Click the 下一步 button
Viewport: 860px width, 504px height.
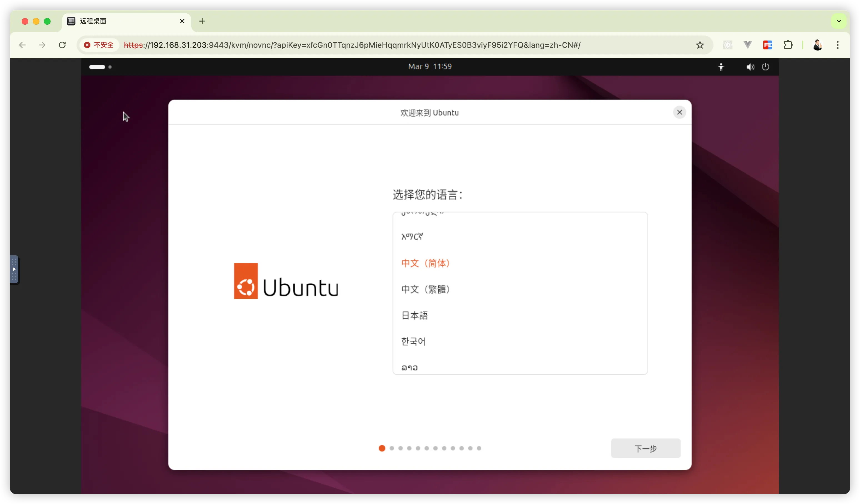point(645,448)
